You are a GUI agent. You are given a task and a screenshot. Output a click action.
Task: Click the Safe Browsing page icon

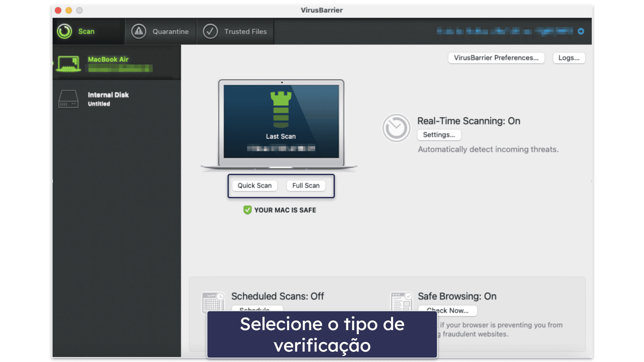(401, 301)
